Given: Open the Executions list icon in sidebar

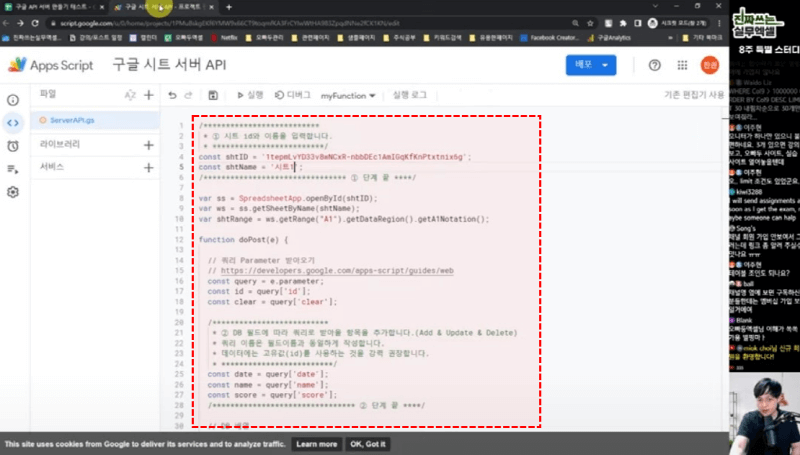Looking at the screenshot, I should 13,169.
